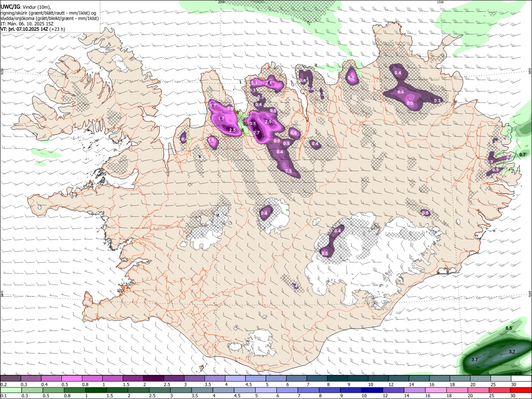Image resolution: width=532 pixels, height=399 pixels.
Task: Select the violet swatch labeled 12 in lower legend row
Action: coord(393,390)
